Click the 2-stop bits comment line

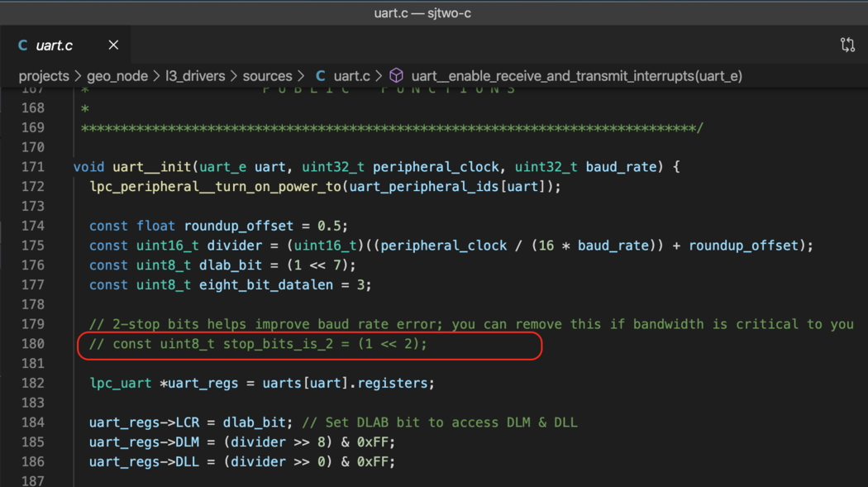click(472, 324)
